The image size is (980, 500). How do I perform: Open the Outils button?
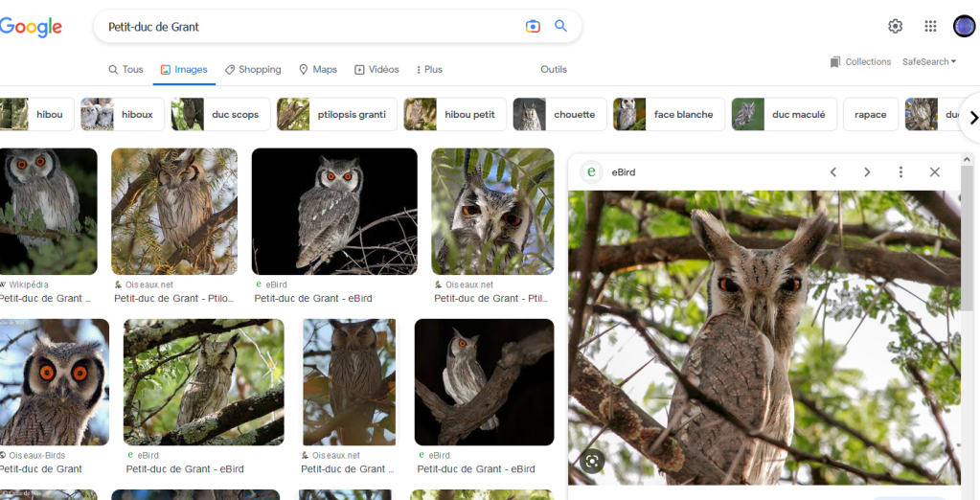pos(554,70)
